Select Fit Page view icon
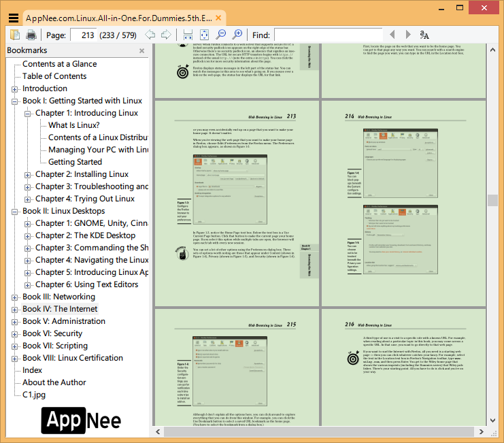 205,35
